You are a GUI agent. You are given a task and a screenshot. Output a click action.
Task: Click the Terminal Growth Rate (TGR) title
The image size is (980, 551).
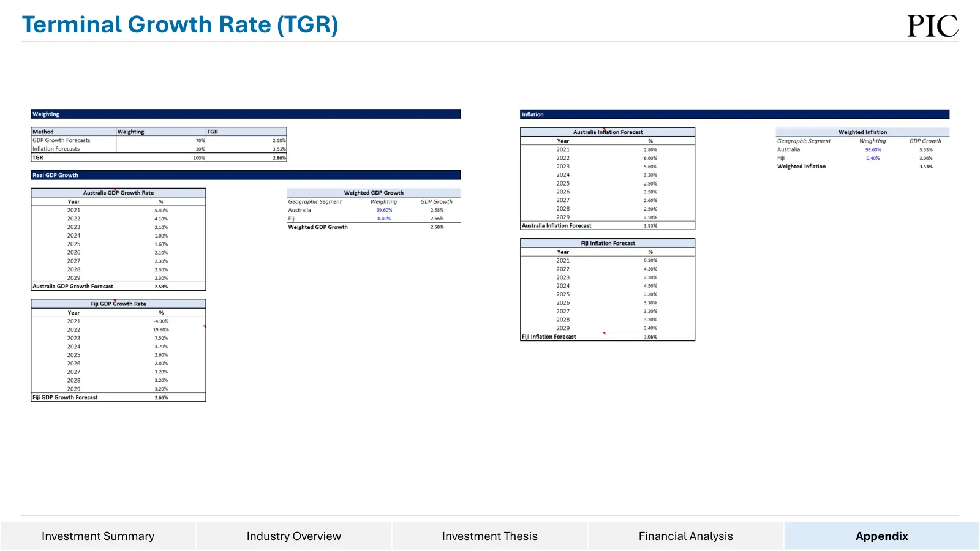click(x=180, y=24)
